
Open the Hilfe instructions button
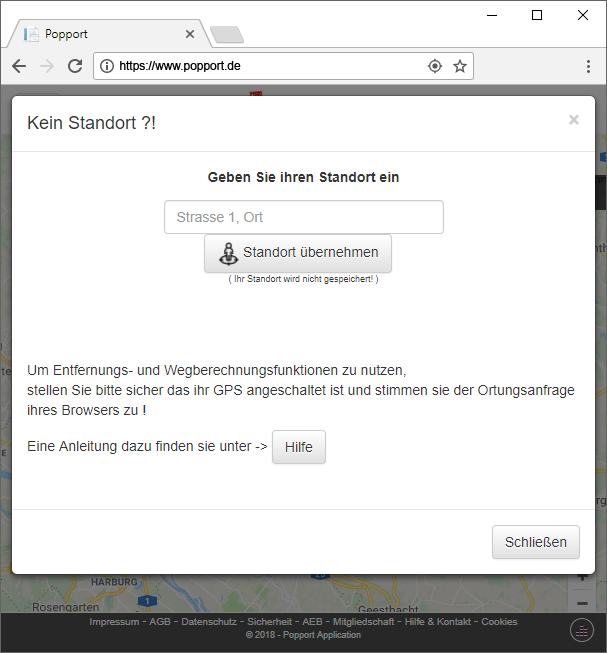[x=299, y=447]
